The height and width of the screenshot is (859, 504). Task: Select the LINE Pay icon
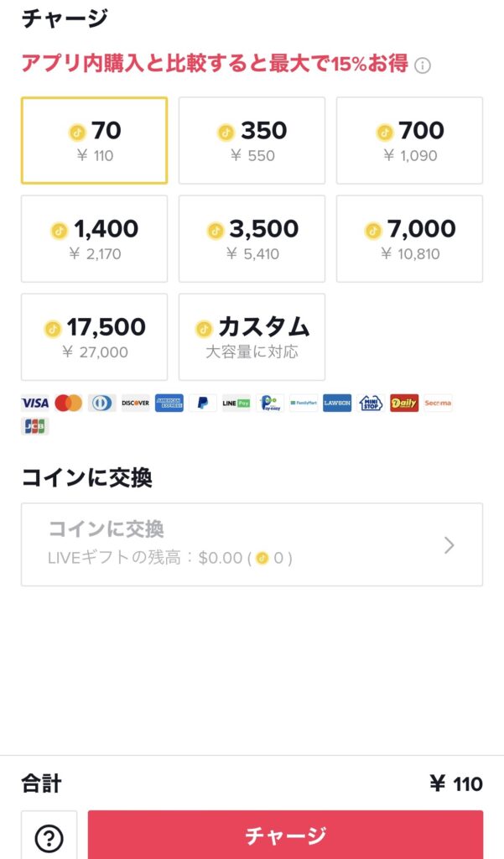(x=238, y=403)
